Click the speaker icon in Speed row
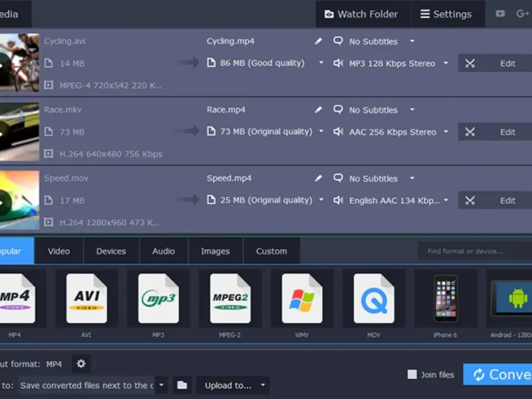532x399 pixels. pos(338,200)
